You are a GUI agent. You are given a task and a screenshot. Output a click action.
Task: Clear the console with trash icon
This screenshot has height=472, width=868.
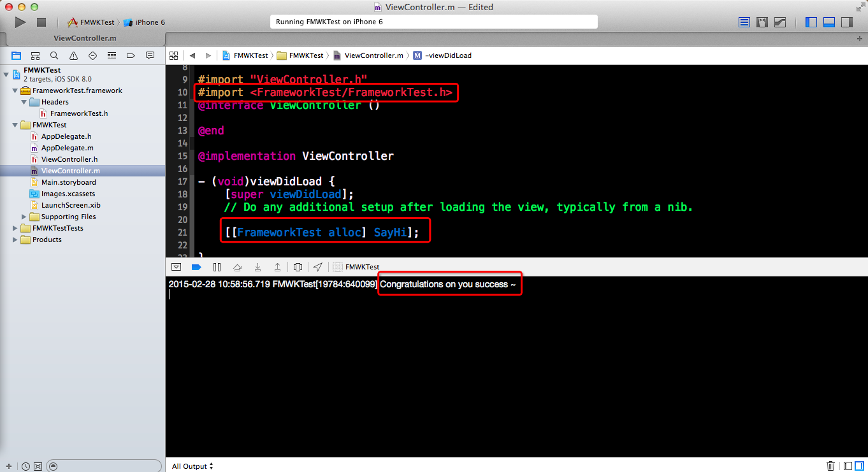click(x=830, y=466)
